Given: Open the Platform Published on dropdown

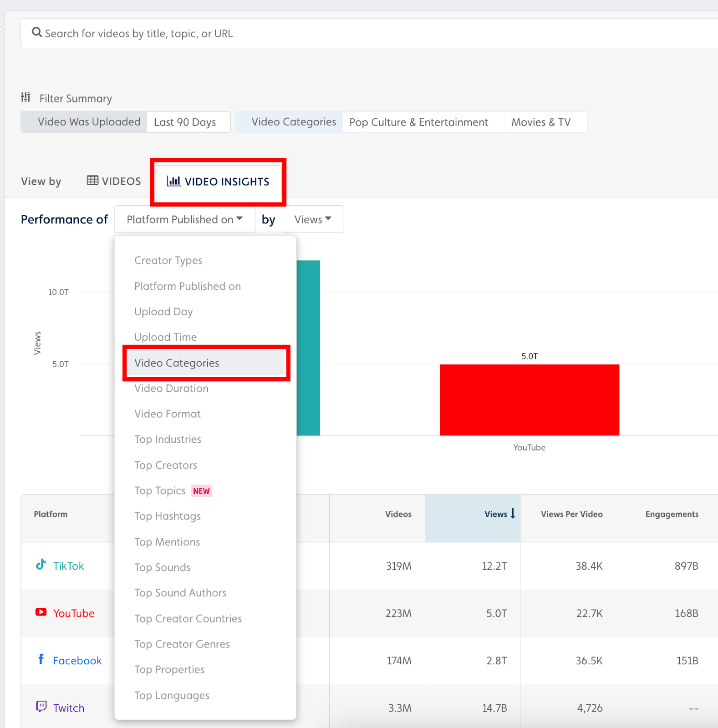Looking at the screenshot, I should pyautogui.click(x=184, y=219).
